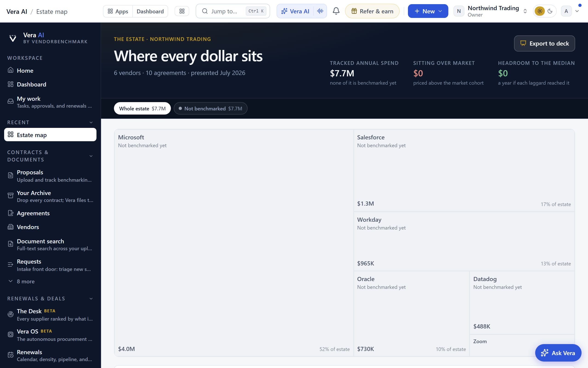Image resolution: width=588 pixels, height=368 pixels.
Task: Focus the Jump to search field
Action: coord(233,11)
